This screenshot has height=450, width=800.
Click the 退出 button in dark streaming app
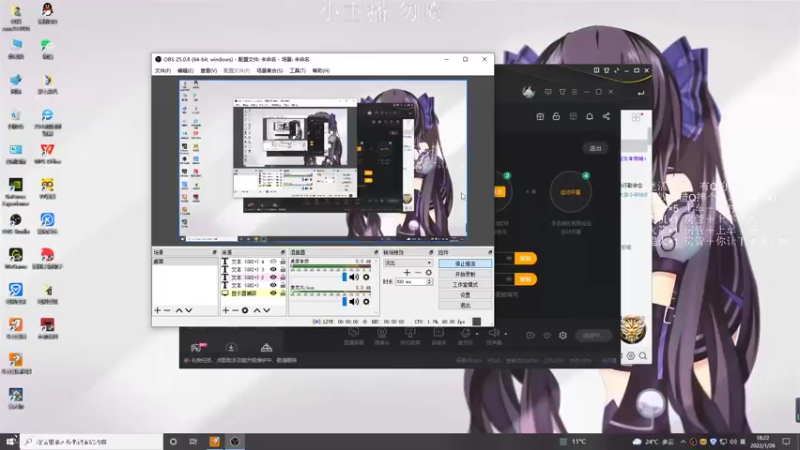tap(595, 148)
